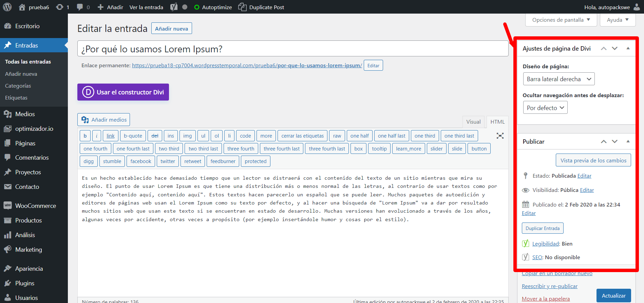Click Ver la entrada in admin bar
This screenshot has height=303, width=644.
point(146,7)
